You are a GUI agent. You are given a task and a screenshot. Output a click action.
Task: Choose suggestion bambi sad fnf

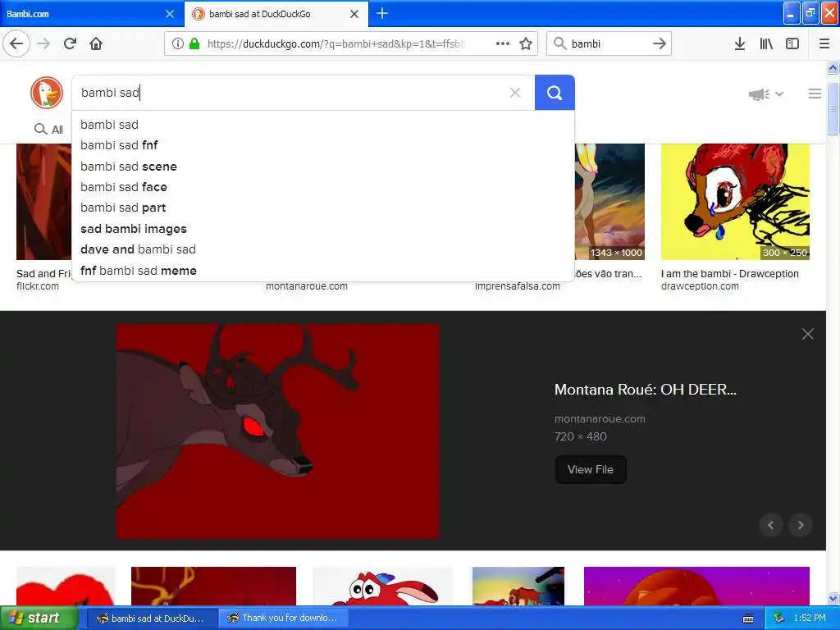click(323, 145)
